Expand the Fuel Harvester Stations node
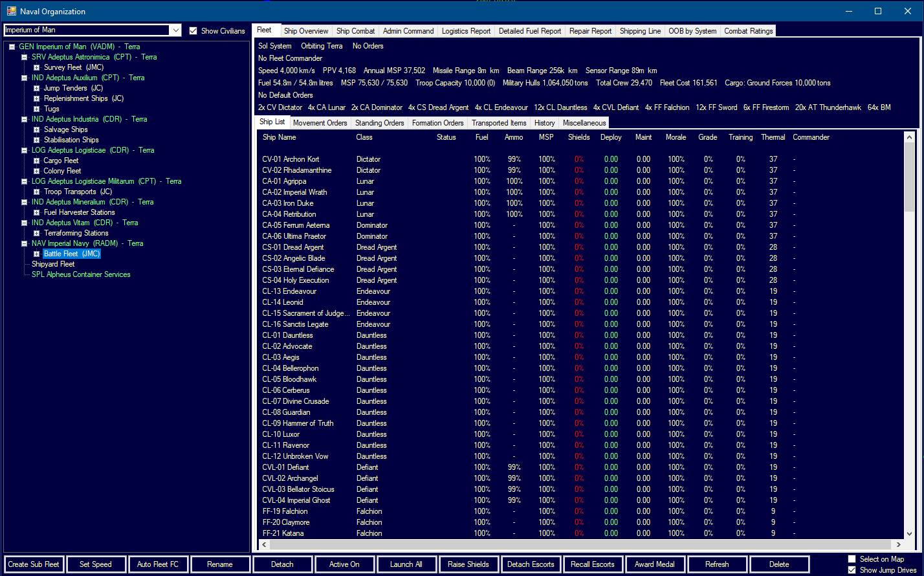 tap(37, 212)
